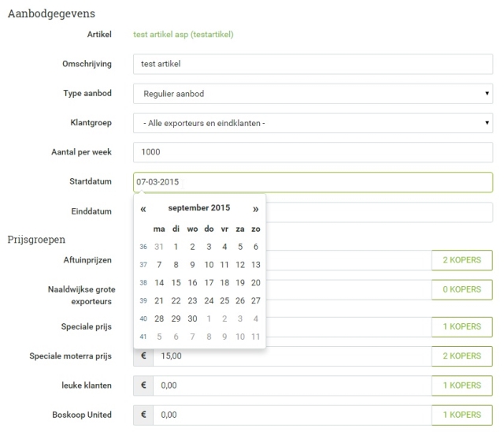Viewport: 504px width, 432px height.
Task: Click the Omschrijving text field
Action: 313,65
